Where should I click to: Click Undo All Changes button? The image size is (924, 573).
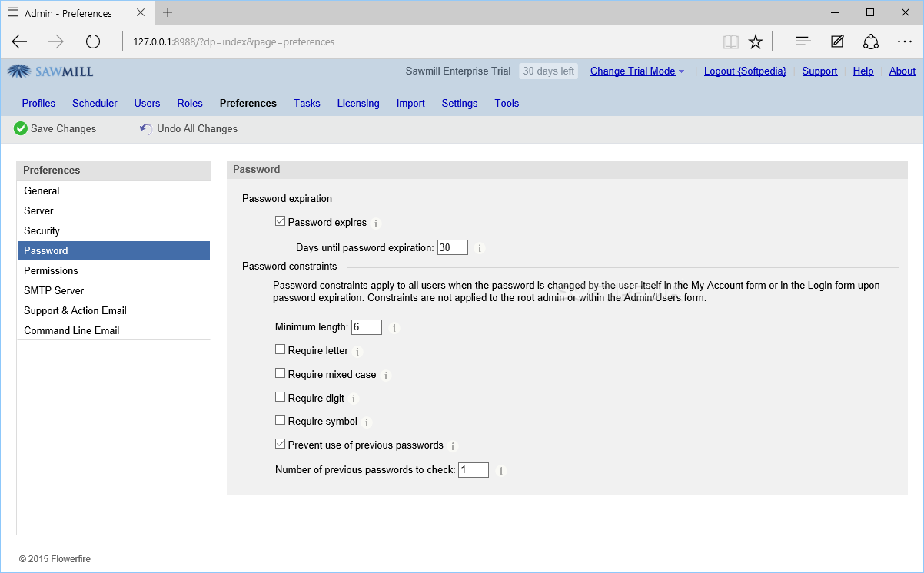188,128
